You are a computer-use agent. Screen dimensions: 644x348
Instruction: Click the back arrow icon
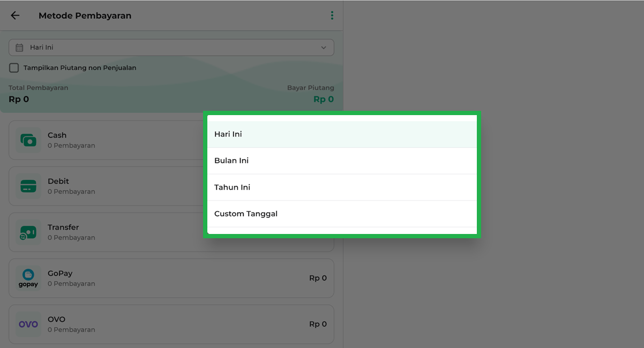(x=15, y=16)
